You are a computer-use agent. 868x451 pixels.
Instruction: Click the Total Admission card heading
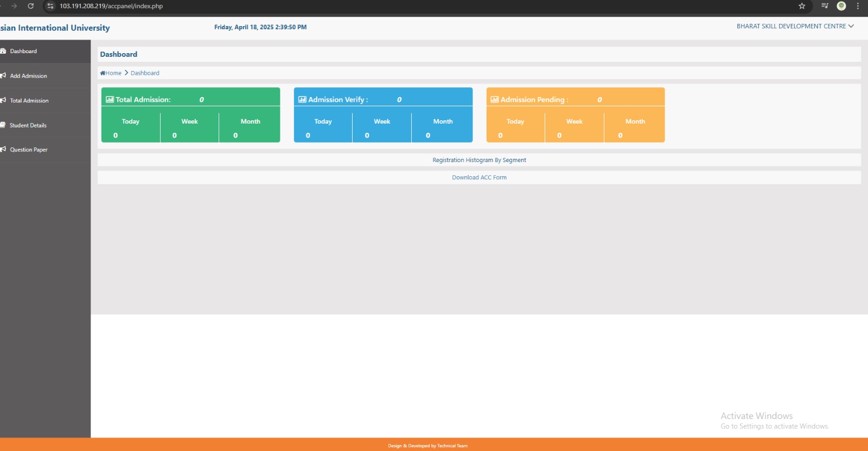[x=143, y=100]
